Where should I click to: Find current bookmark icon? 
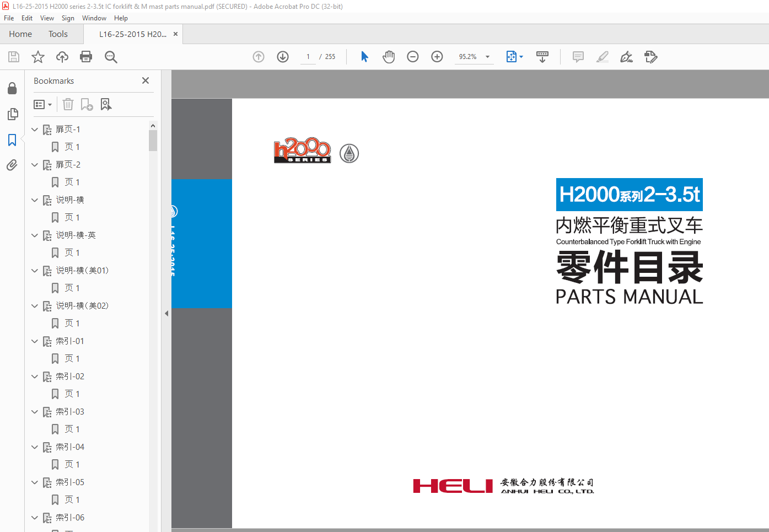click(106, 104)
